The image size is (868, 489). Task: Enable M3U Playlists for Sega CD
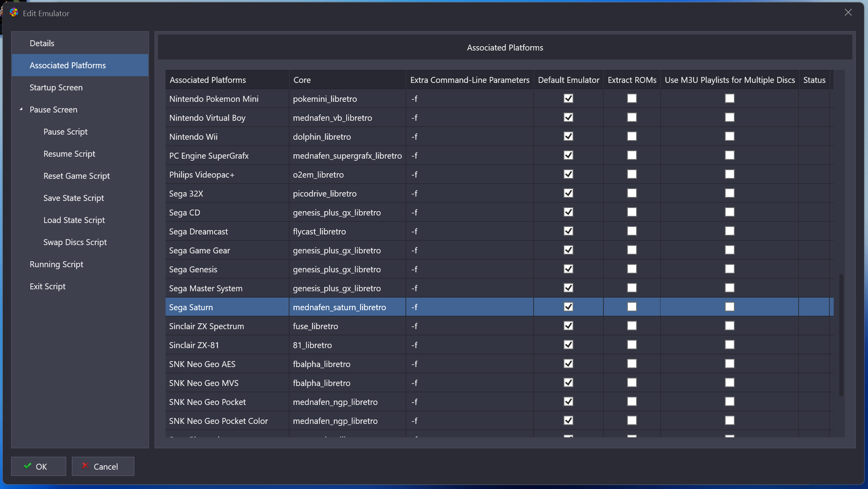pos(730,212)
